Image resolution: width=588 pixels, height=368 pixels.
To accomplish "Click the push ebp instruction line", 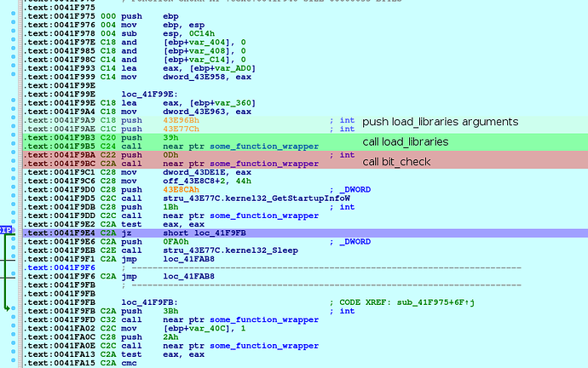I will pos(150,16).
